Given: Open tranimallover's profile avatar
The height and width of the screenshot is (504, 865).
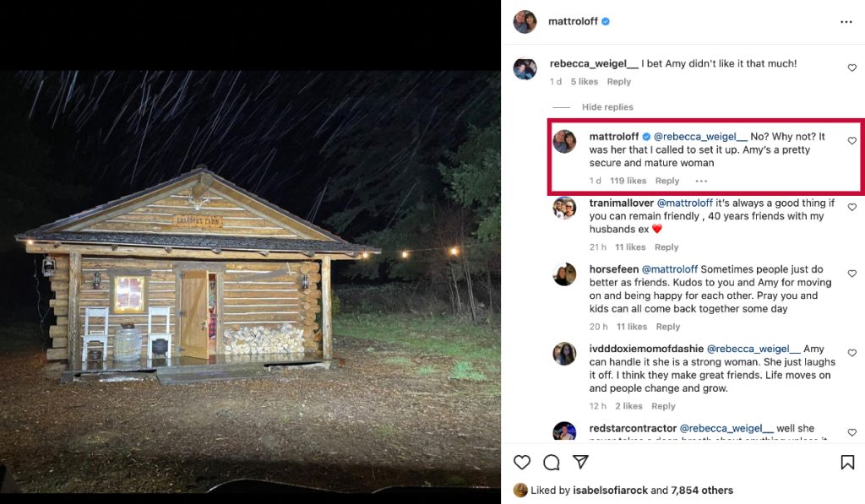Looking at the screenshot, I should click(x=564, y=208).
